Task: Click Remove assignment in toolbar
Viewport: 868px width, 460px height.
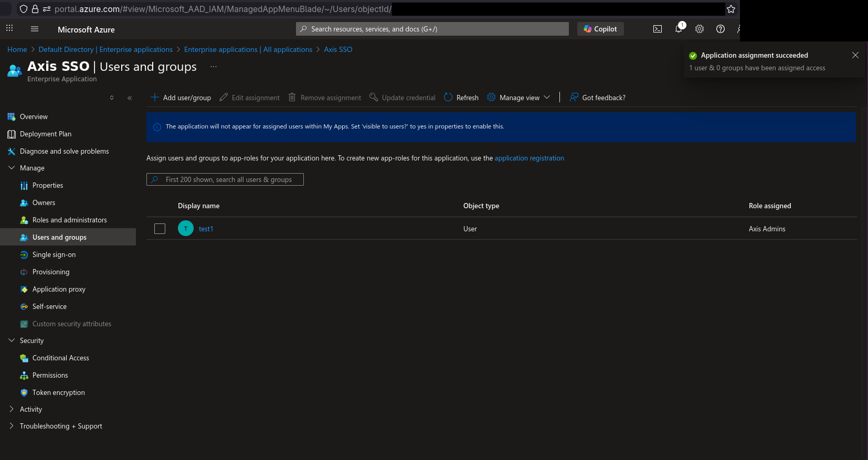Action: 325,98
